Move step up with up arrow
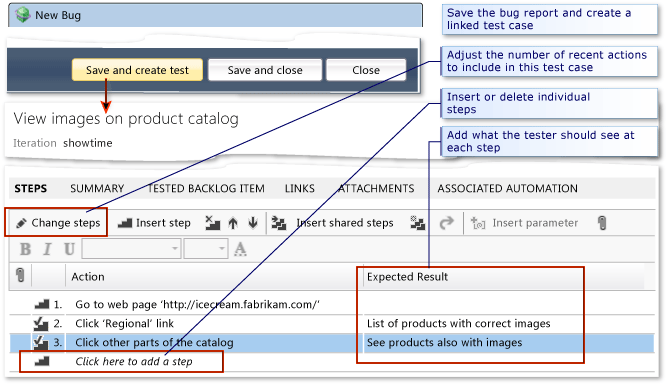 tap(233, 222)
